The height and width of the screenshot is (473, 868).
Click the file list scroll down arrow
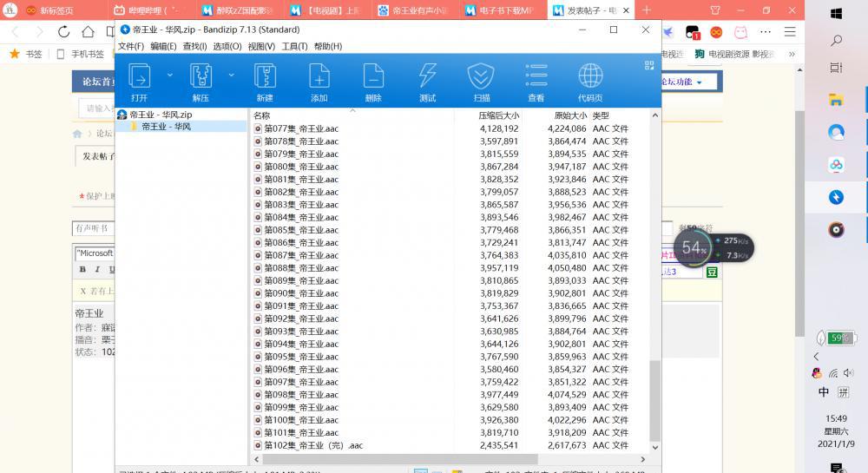pyautogui.click(x=654, y=448)
